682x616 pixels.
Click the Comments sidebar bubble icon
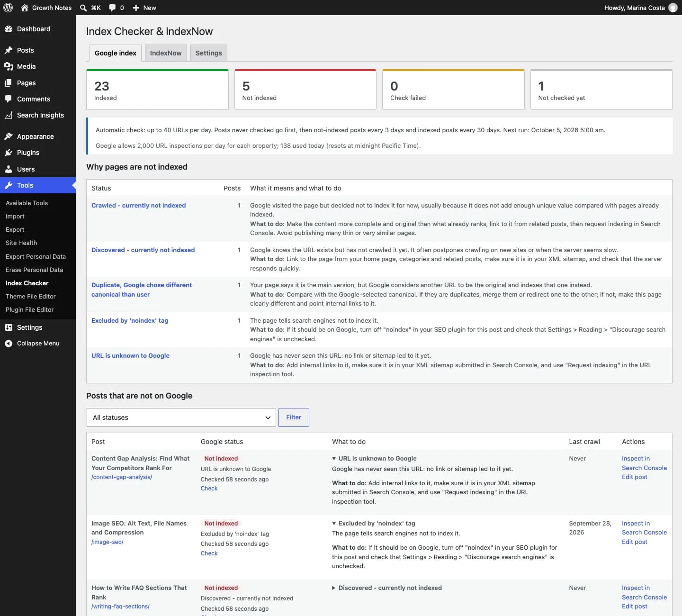[9, 99]
